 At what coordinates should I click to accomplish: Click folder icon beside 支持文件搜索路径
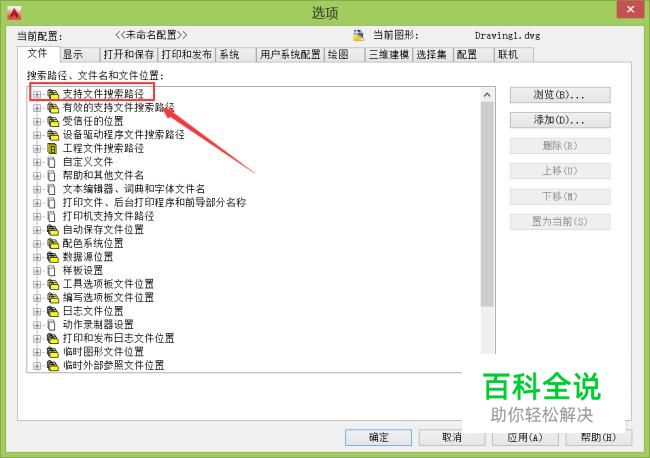tap(53, 95)
